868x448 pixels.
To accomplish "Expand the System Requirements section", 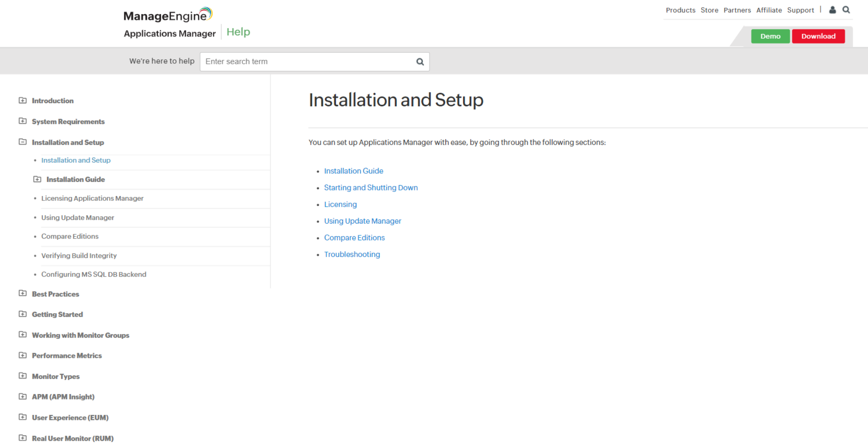I will (23, 121).
